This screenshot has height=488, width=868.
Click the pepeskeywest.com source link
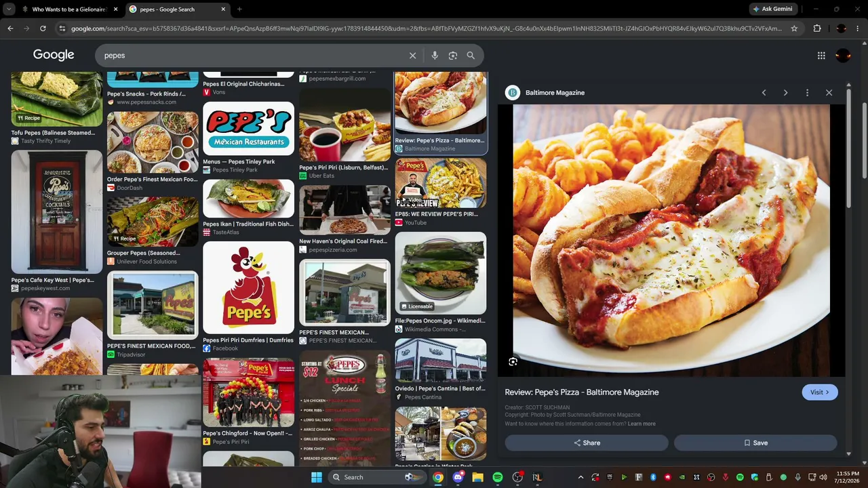[45, 289]
